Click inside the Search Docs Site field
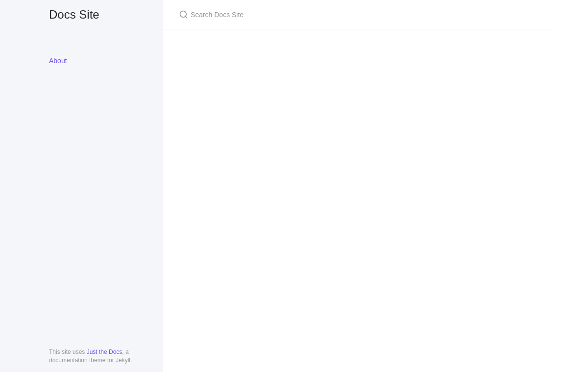 click(294, 15)
